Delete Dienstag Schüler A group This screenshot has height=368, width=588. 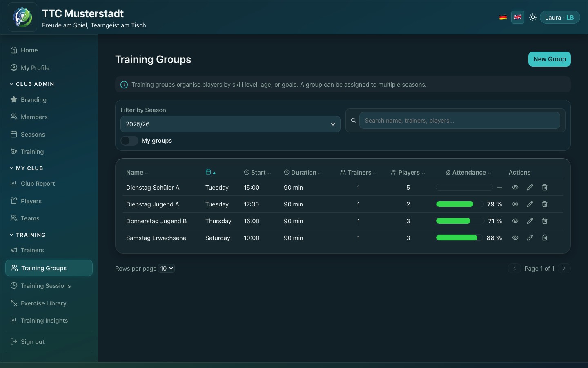545,187
